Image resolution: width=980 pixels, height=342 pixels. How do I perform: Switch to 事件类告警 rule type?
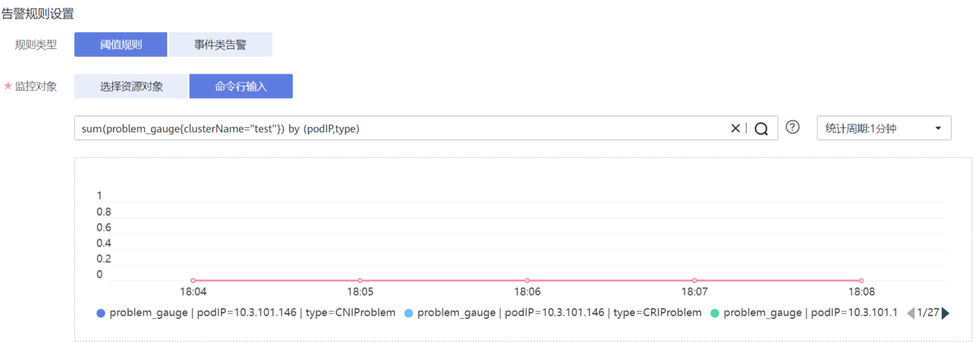click(x=220, y=44)
